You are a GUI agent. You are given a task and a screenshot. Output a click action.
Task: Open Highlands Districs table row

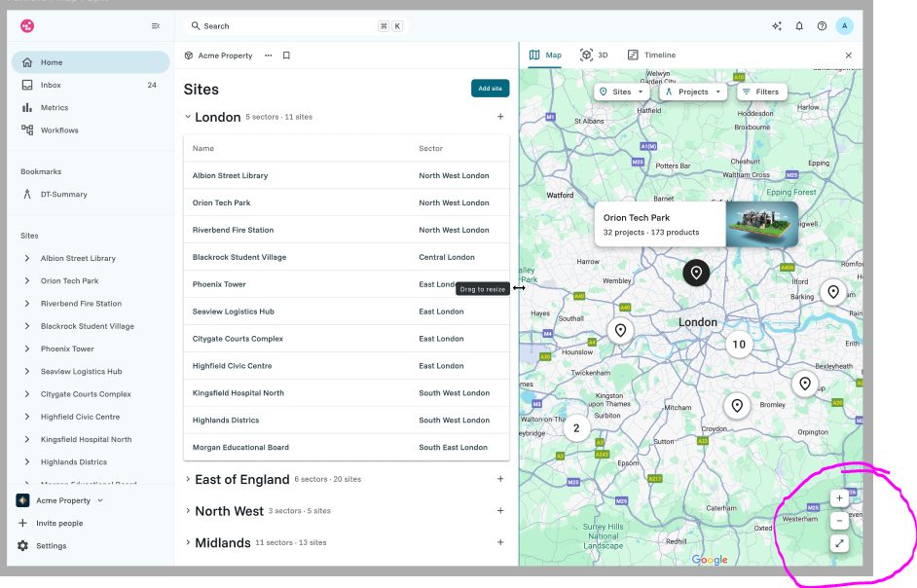(x=347, y=421)
